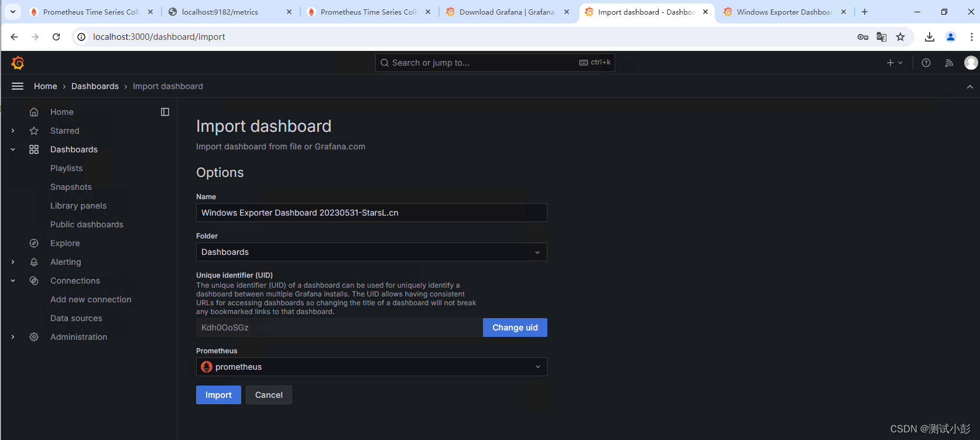This screenshot has width=980, height=440.
Task: Collapse the Connections section chevron
Action: tap(13, 281)
